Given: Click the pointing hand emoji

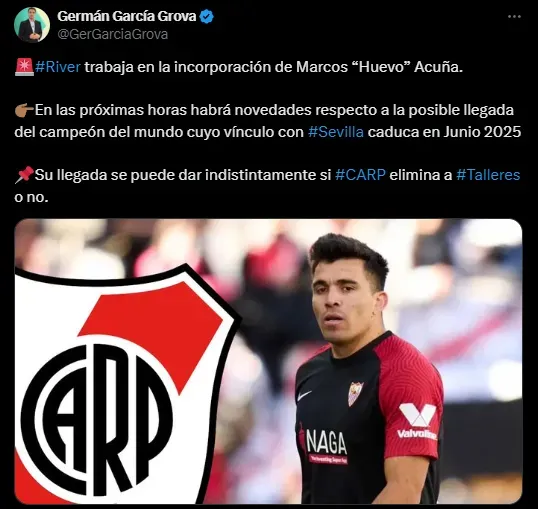Looking at the screenshot, I should [24, 110].
